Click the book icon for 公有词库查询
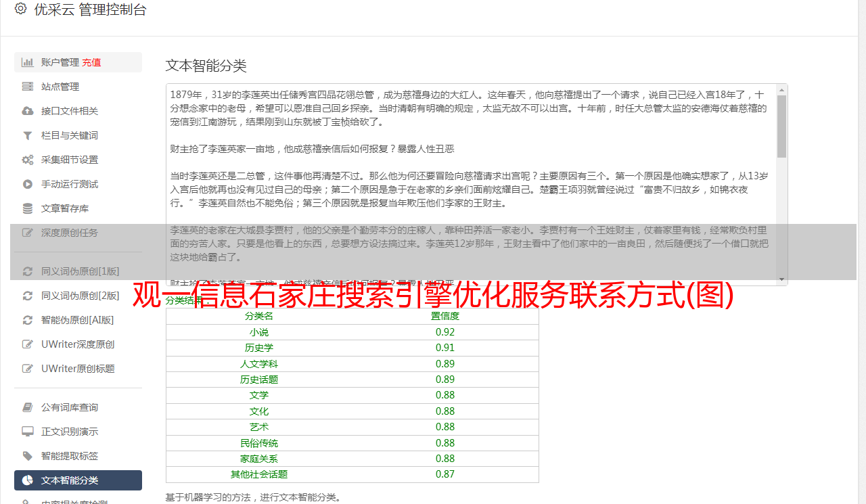 [x=28, y=407]
